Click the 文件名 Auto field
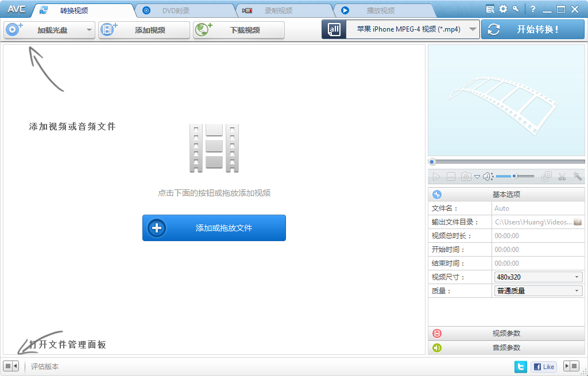Screen dimensions: 588x376 point(538,208)
